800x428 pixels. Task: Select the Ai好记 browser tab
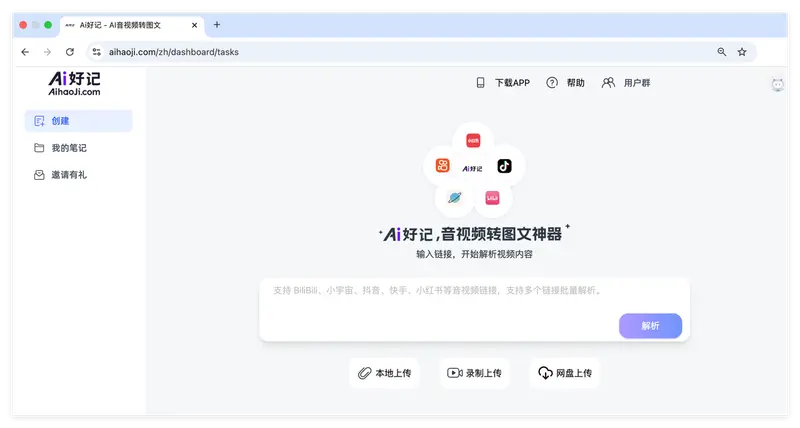pyautogui.click(x=132, y=25)
